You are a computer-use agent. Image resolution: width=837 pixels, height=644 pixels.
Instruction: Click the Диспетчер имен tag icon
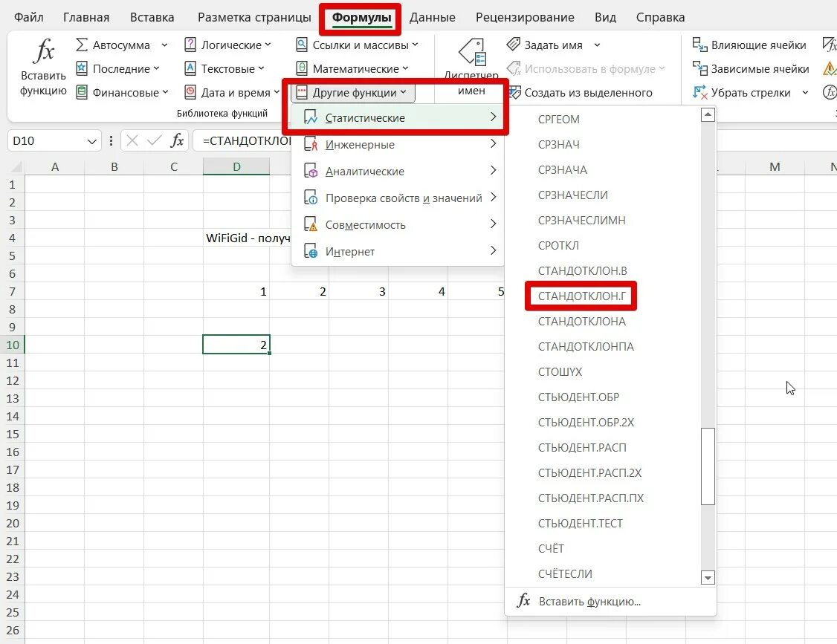tap(472, 52)
